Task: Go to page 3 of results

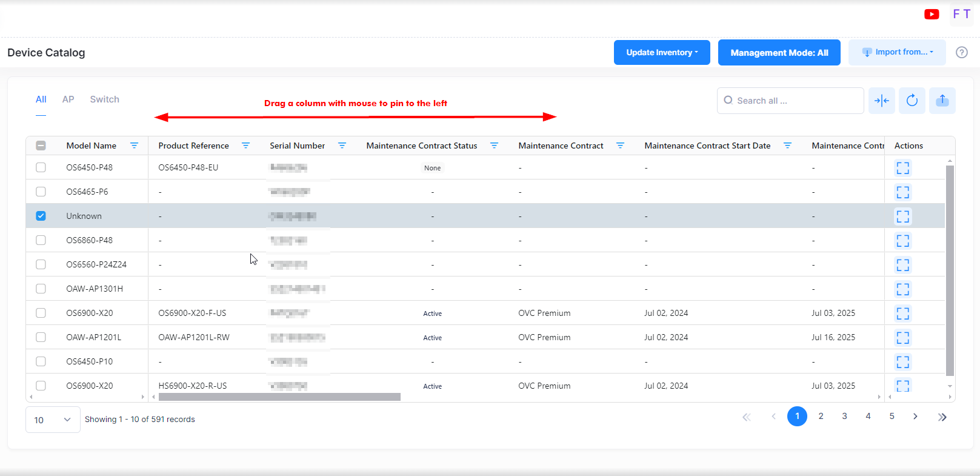Action: click(x=844, y=416)
